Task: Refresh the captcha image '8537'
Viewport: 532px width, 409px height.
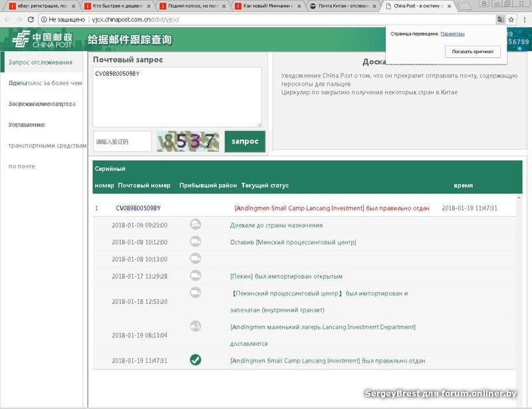Action: tap(188, 141)
